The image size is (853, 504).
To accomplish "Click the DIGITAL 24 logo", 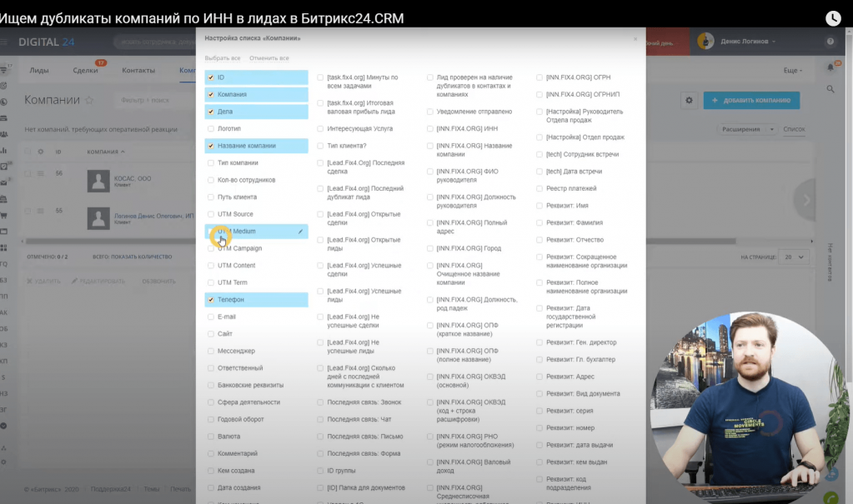I will point(46,42).
